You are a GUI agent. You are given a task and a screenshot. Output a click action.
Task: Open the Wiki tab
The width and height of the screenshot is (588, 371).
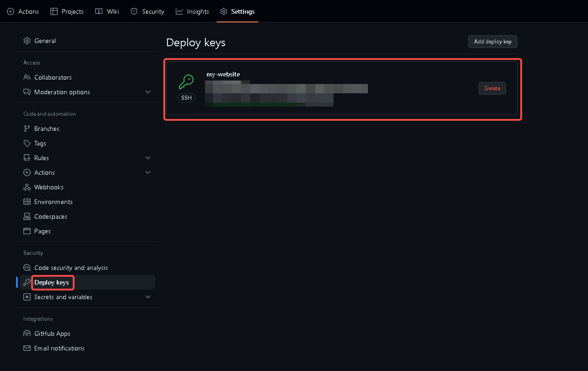(x=107, y=11)
